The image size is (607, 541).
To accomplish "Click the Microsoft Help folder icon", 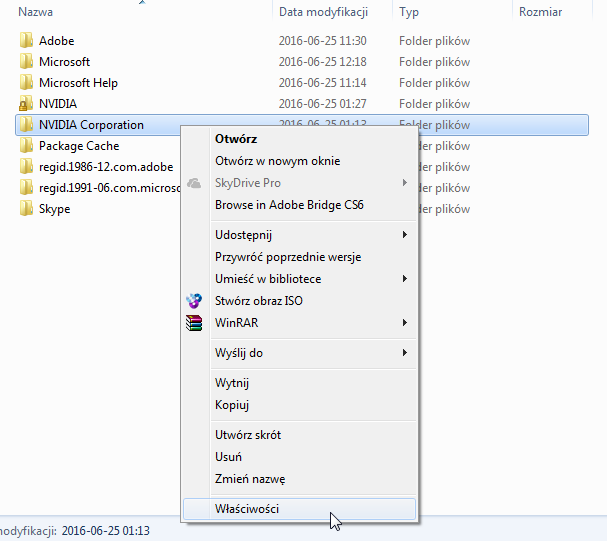I will click(26, 82).
